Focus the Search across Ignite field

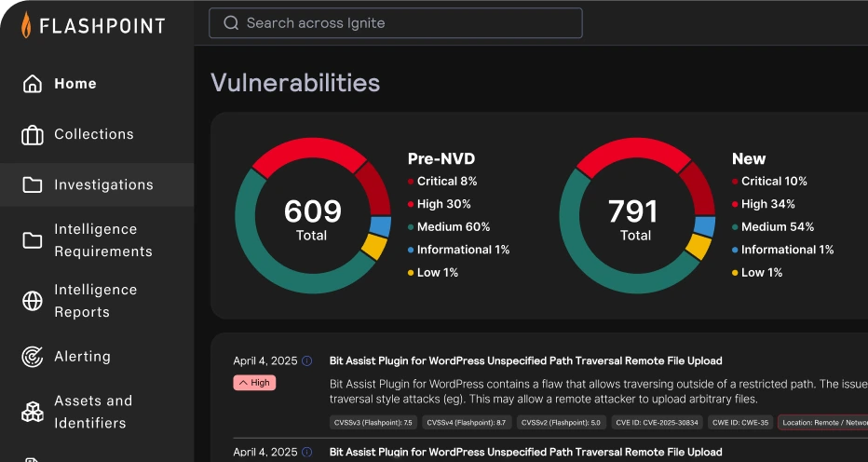click(x=395, y=22)
